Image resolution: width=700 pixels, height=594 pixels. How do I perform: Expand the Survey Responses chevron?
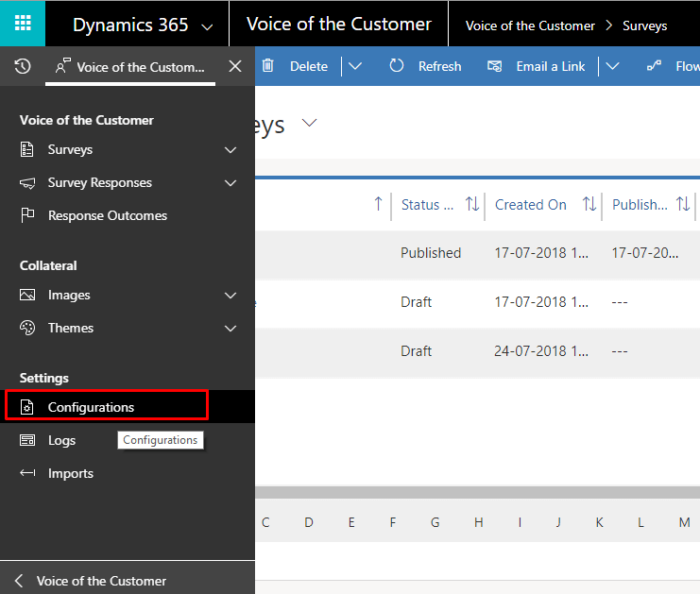click(x=230, y=183)
